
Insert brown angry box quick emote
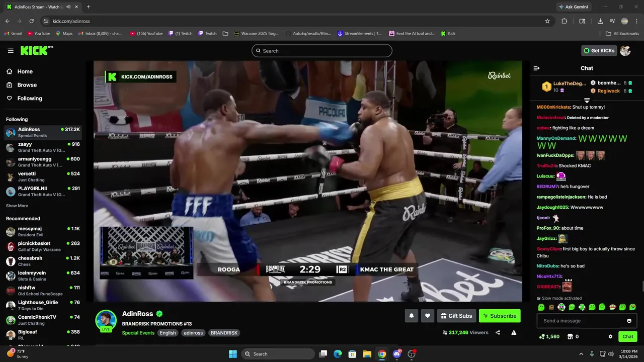(x=551, y=307)
